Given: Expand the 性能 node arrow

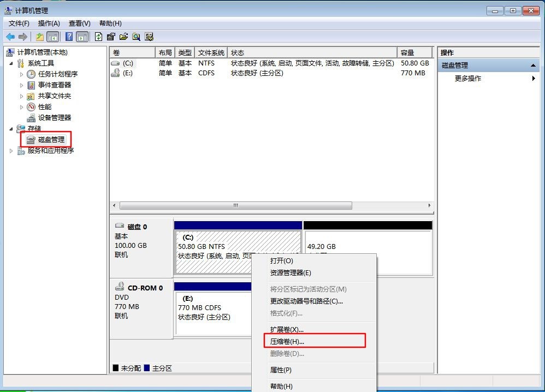Looking at the screenshot, I should (x=21, y=107).
